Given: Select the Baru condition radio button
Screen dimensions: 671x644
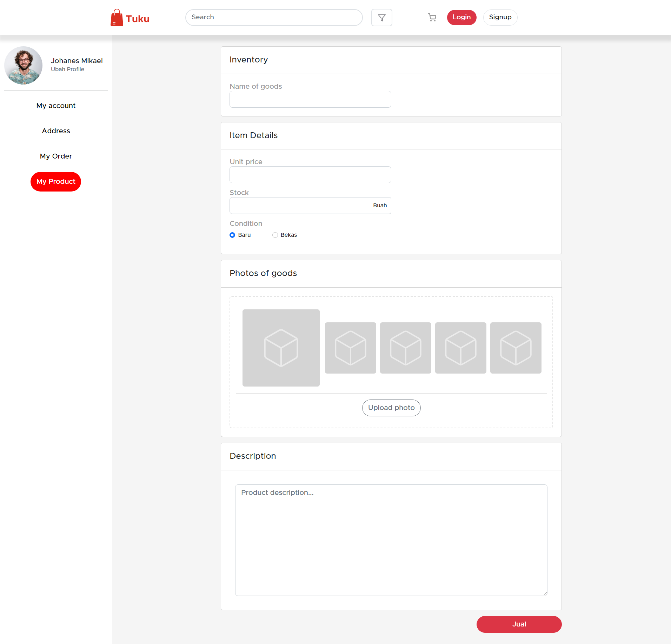Looking at the screenshot, I should 232,235.
